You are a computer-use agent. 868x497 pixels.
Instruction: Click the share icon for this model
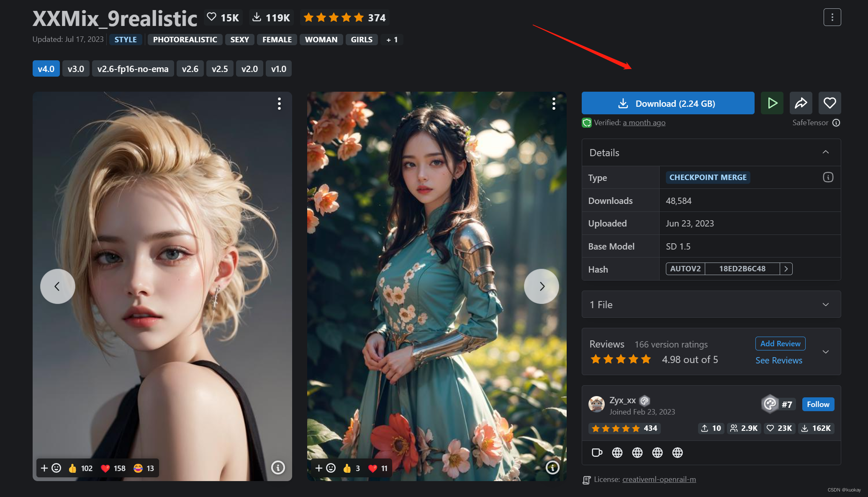(801, 103)
